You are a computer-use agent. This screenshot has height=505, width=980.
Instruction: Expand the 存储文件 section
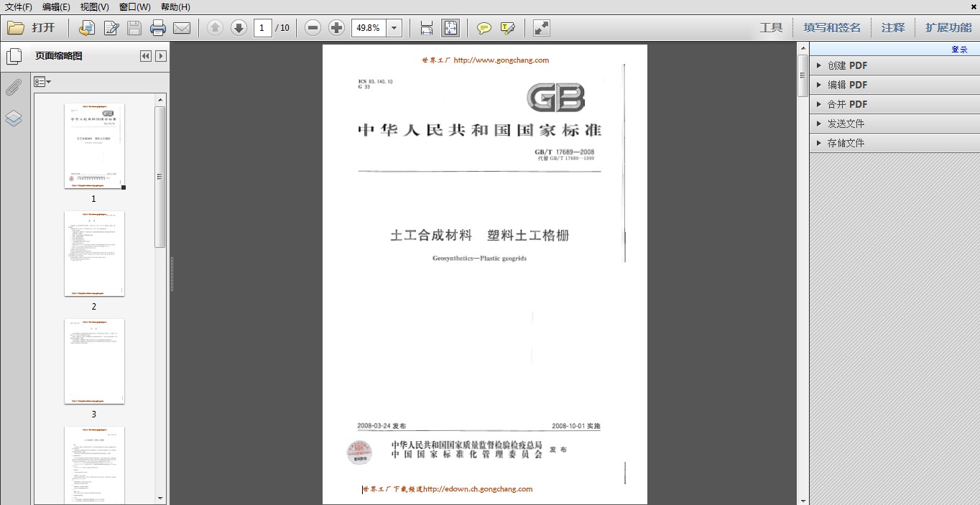[x=895, y=143]
